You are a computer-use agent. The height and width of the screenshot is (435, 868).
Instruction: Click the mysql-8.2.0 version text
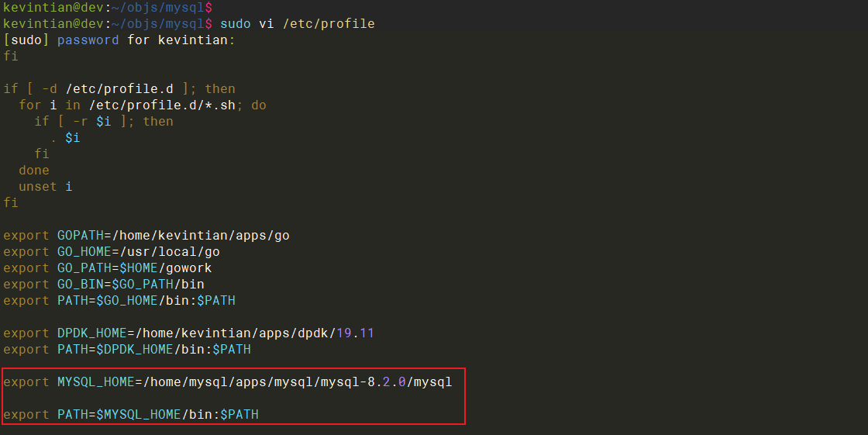pyautogui.click(x=363, y=382)
